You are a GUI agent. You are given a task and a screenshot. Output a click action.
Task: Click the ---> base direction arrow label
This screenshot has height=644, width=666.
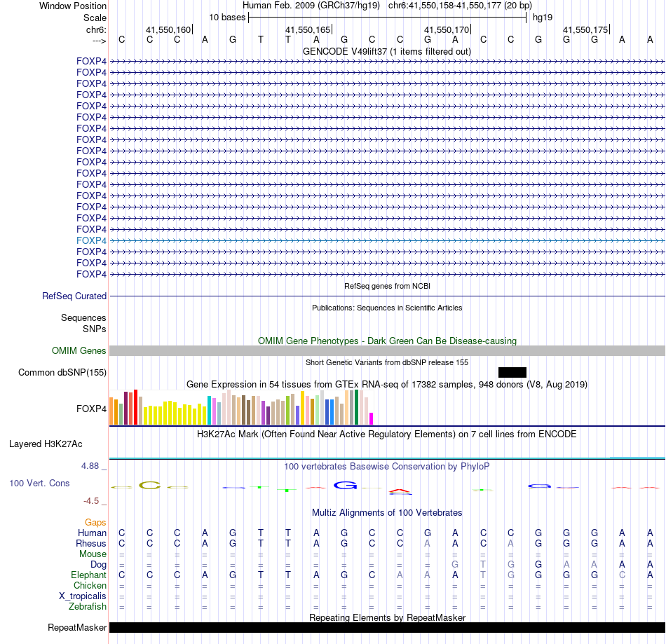tap(100, 41)
